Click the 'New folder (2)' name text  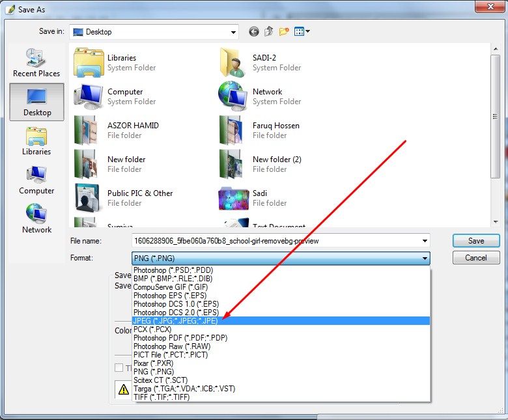277,160
